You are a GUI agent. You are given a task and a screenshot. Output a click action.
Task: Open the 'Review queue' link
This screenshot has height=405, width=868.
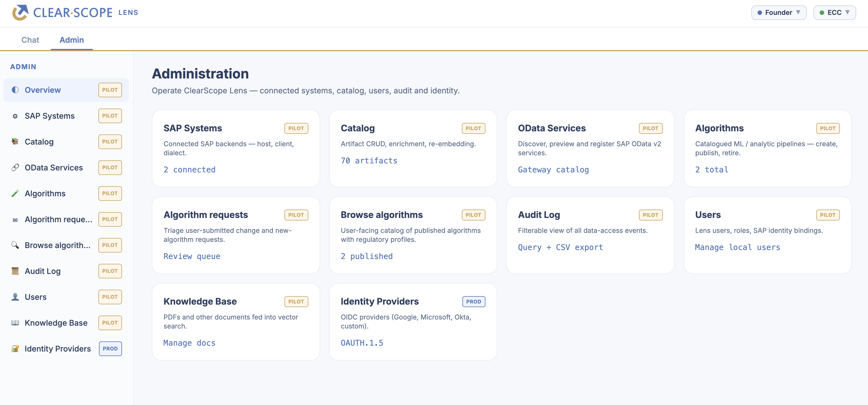click(192, 256)
